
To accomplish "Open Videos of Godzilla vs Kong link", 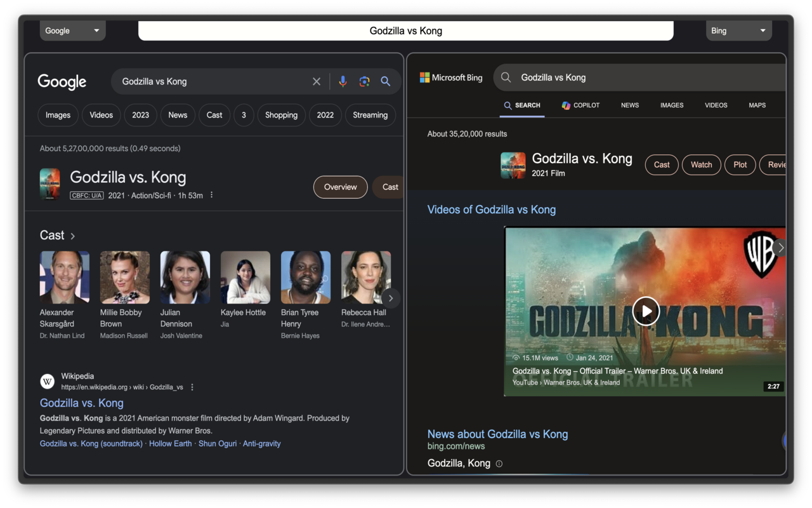I will [x=492, y=210].
